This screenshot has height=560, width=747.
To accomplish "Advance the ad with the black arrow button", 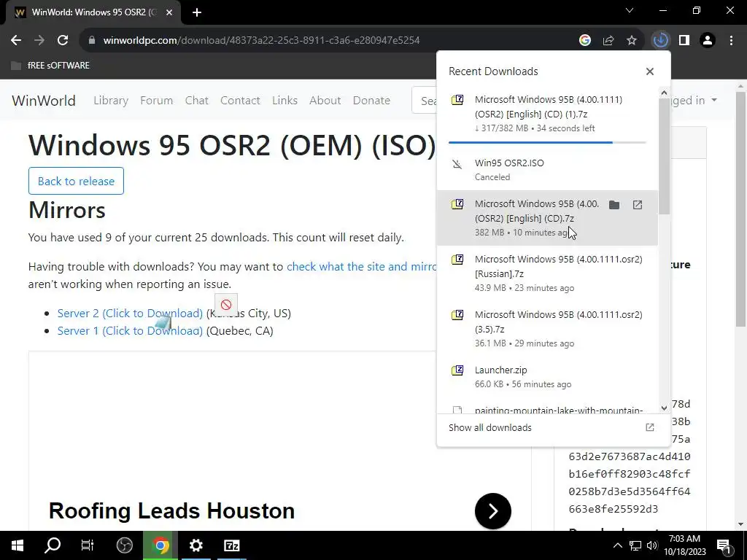I will [x=493, y=511].
